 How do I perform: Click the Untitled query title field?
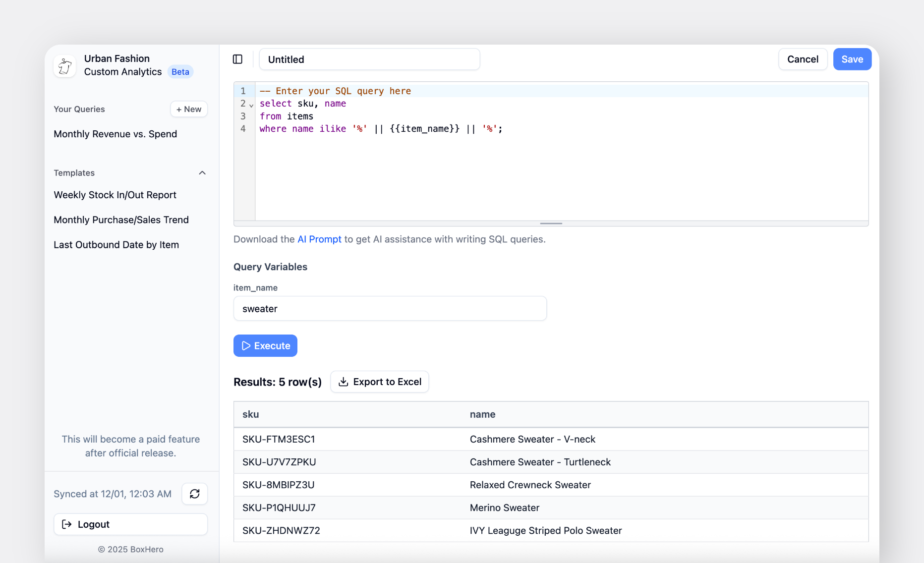369,59
